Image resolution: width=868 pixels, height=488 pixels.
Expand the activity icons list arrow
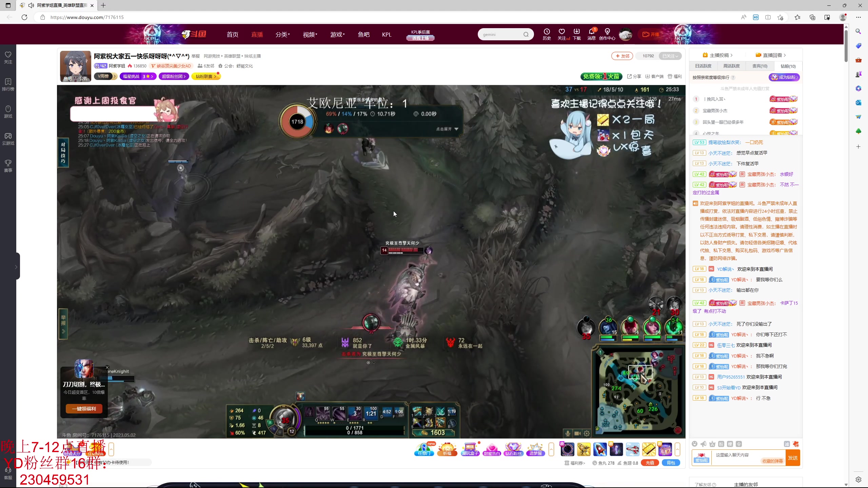coord(551,449)
